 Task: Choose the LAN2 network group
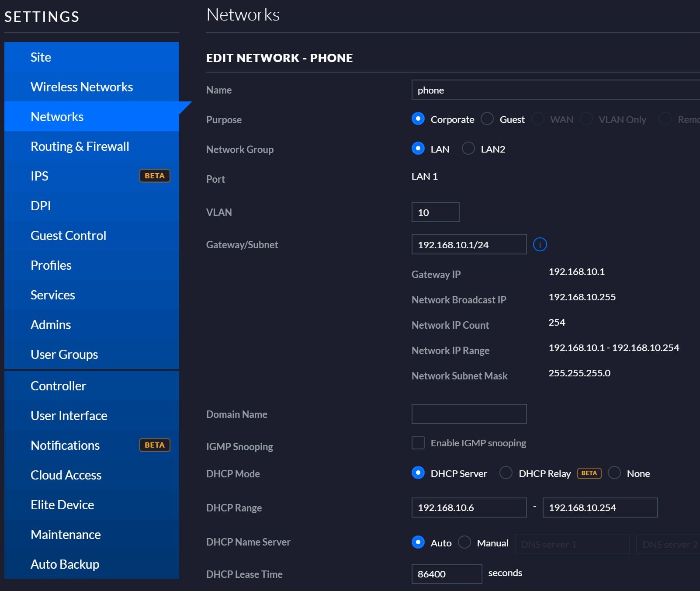pos(468,149)
